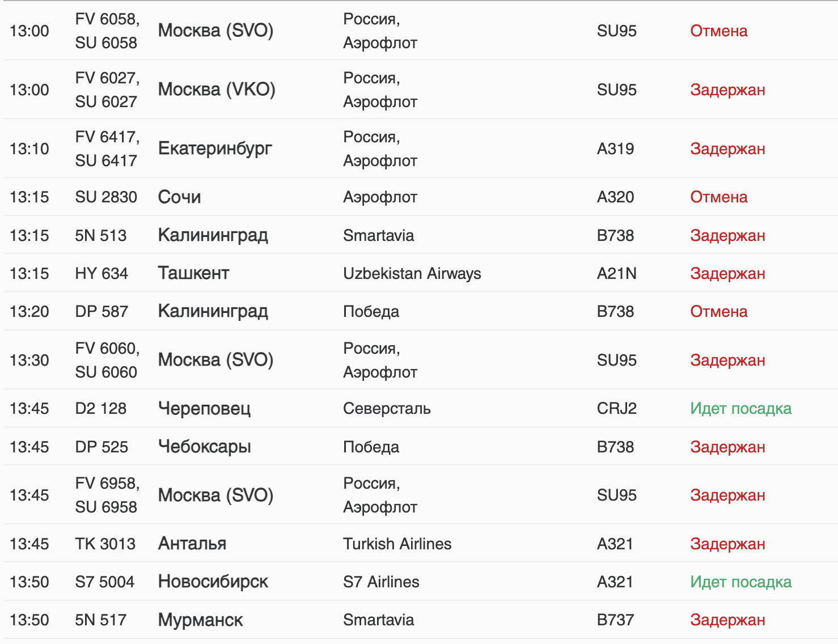Select Задержан status for 5N 517
The height and width of the screenshot is (644, 838).
[x=727, y=620]
